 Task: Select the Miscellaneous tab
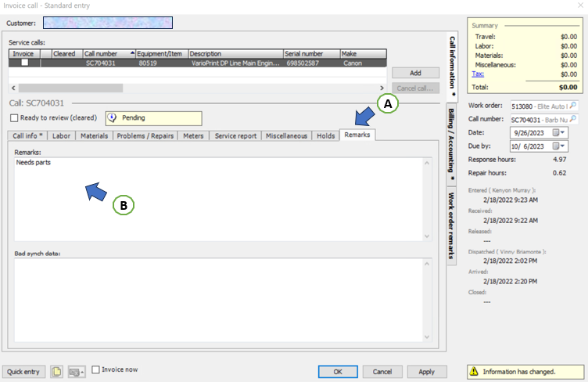[x=286, y=136]
